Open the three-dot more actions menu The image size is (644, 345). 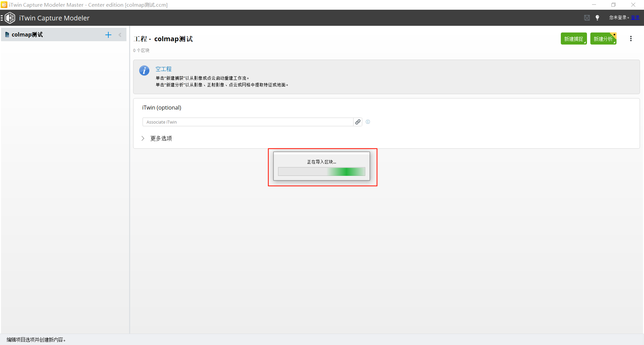pyautogui.click(x=631, y=39)
